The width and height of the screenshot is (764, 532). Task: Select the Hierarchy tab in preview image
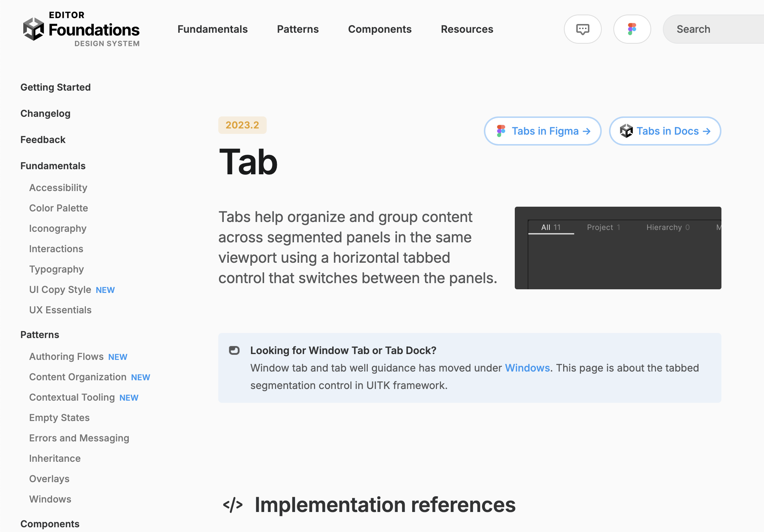pos(668,227)
